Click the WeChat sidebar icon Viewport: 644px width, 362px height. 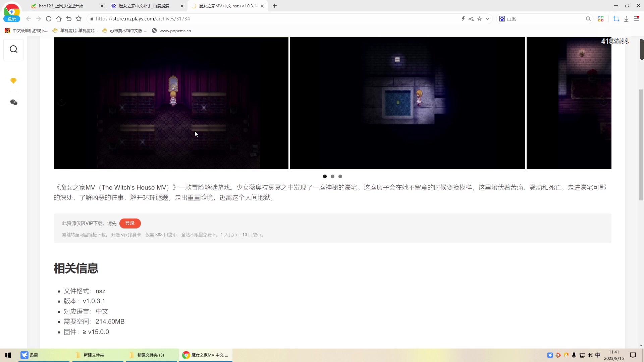[13, 102]
